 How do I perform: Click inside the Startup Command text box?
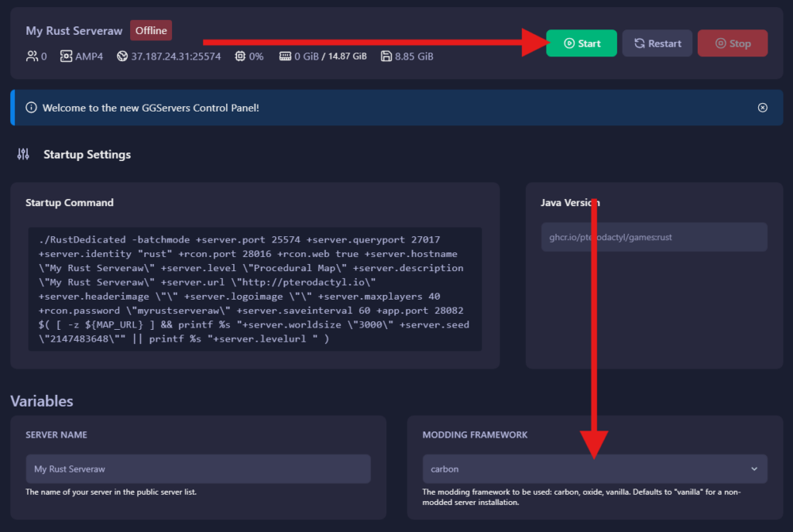pos(255,289)
